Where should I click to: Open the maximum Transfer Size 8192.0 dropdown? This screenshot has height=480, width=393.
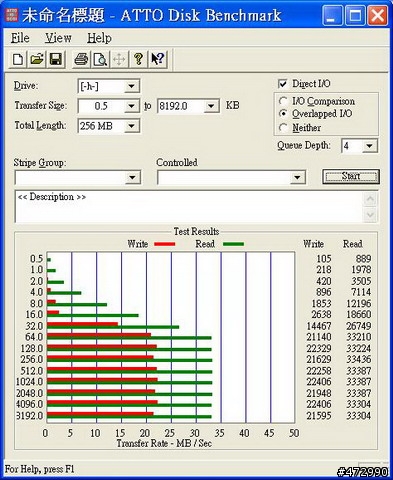pyautogui.click(x=211, y=106)
